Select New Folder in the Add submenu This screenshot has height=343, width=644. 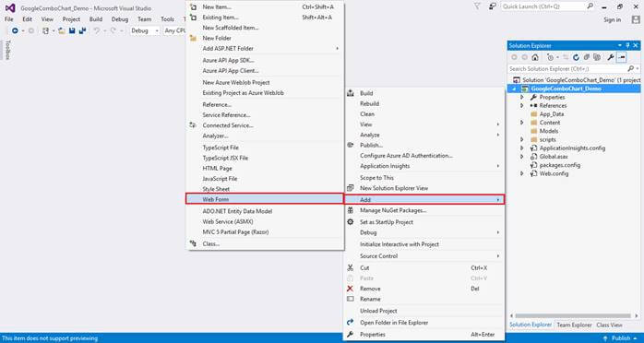[x=265, y=38]
